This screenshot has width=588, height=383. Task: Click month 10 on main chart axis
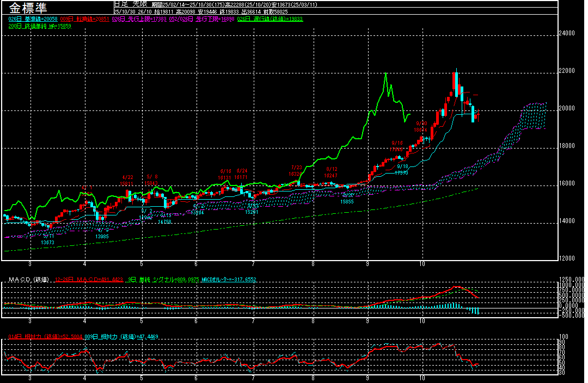[422, 263]
